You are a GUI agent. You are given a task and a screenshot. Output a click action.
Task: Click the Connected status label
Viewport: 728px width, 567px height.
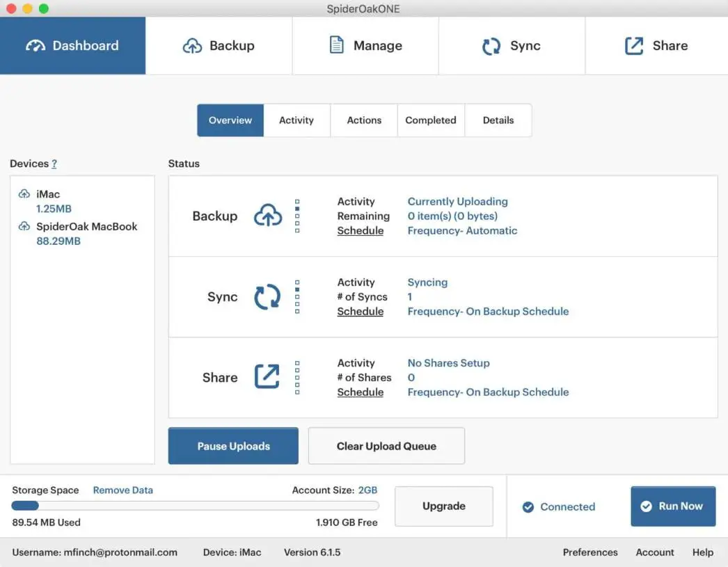(x=567, y=506)
